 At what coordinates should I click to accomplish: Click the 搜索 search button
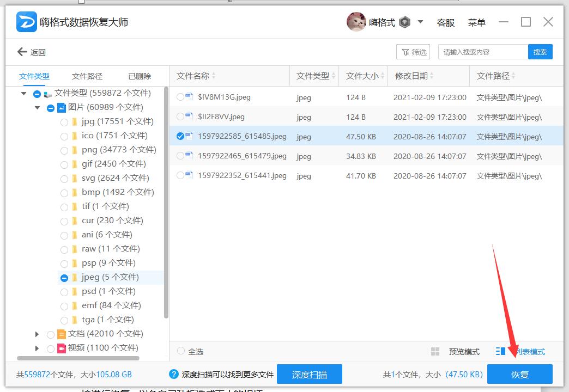click(540, 52)
